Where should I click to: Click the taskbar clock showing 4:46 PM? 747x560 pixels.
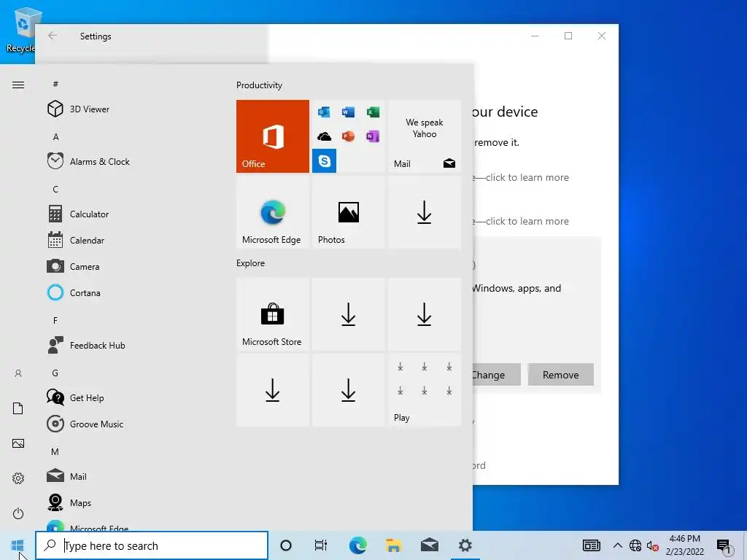click(684, 545)
